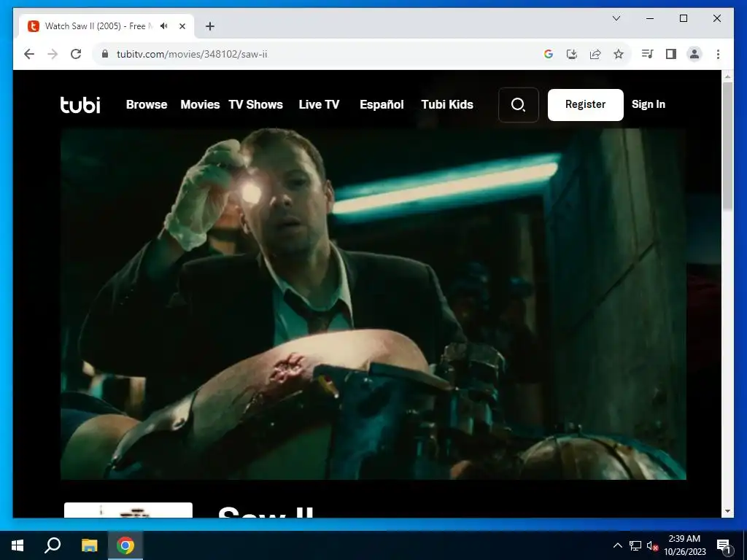
Task: Open a new tab with the plus button
Action: coord(210,26)
